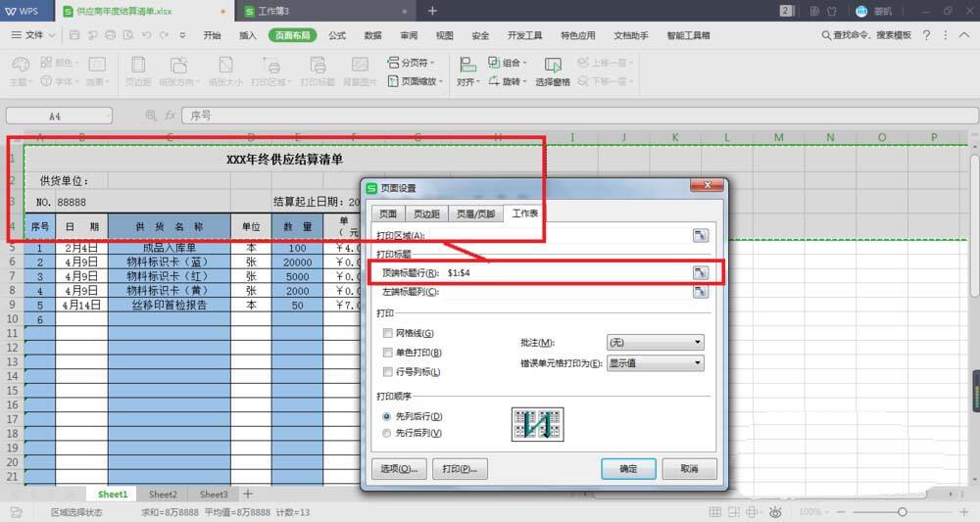Image resolution: width=980 pixels, height=522 pixels.
Task: Select the 先行后列 radio button
Action: click(x=387, y=433)
